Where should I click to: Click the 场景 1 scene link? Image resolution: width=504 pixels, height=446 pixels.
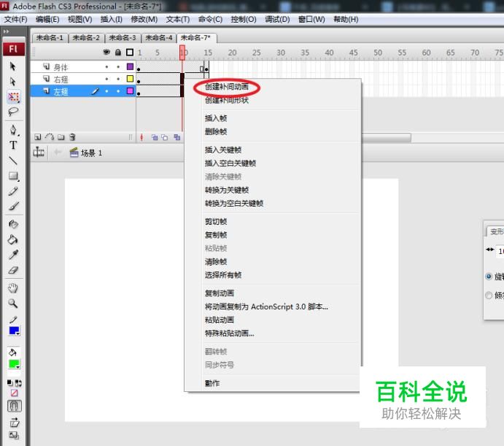point(91,153)
